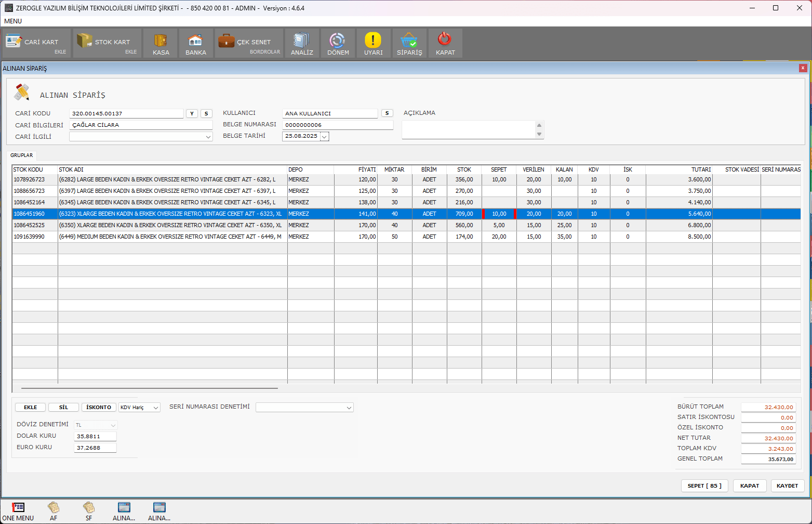812x524 pixels.
Task: Click the S button next to Kullanıcı
Action: (387, 113)
